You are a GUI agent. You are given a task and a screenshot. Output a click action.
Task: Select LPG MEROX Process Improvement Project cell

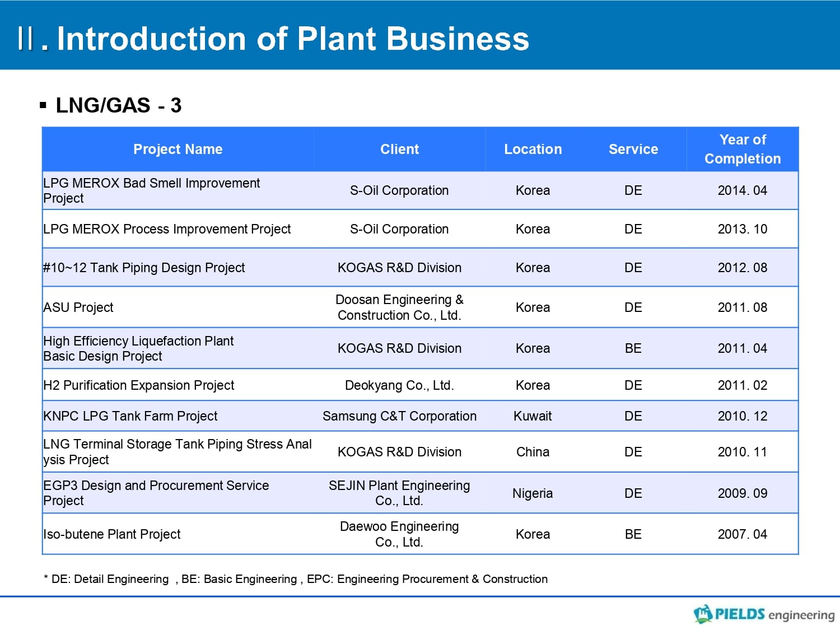coord(178,229)
